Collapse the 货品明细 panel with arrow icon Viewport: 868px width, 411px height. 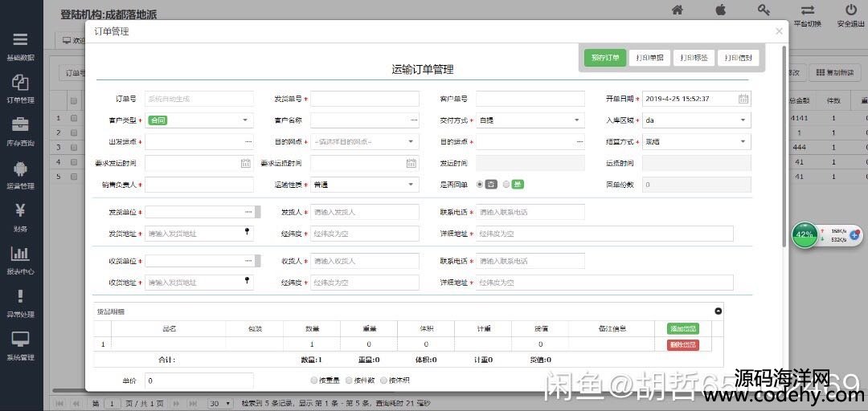pyautogui.click(x=719, y=311)
